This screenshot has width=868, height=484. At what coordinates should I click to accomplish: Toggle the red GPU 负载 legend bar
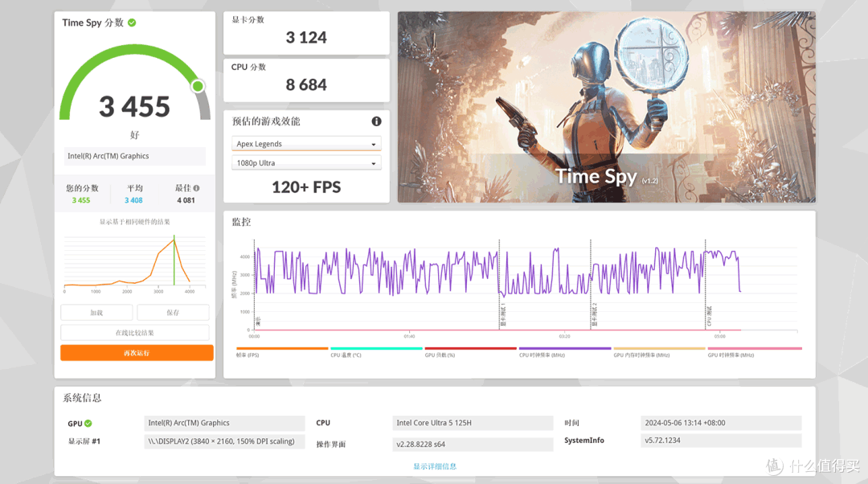pyautogui.click(x=470, y=348)
